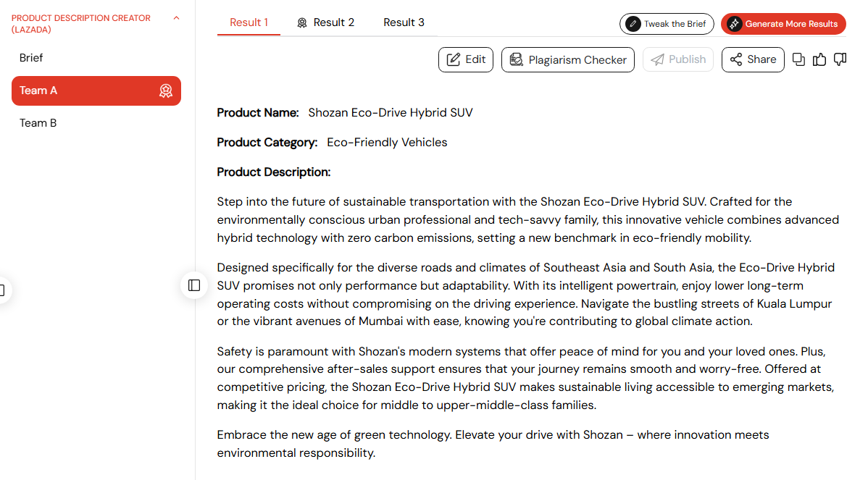The height and width of the screenshot is (480, 868).
Task: Click the thumbs up icon
Action: [819, 59]
